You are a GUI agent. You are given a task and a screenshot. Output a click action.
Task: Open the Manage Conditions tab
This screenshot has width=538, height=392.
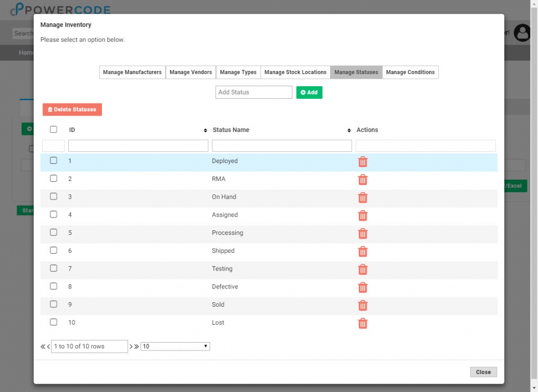tap(410, 72)
